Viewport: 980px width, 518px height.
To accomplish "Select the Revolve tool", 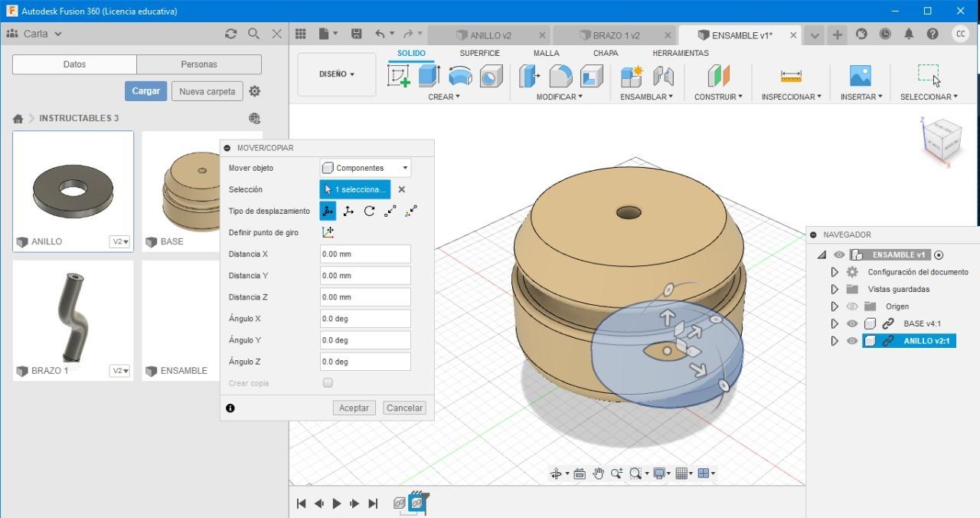I will point(460,76).
